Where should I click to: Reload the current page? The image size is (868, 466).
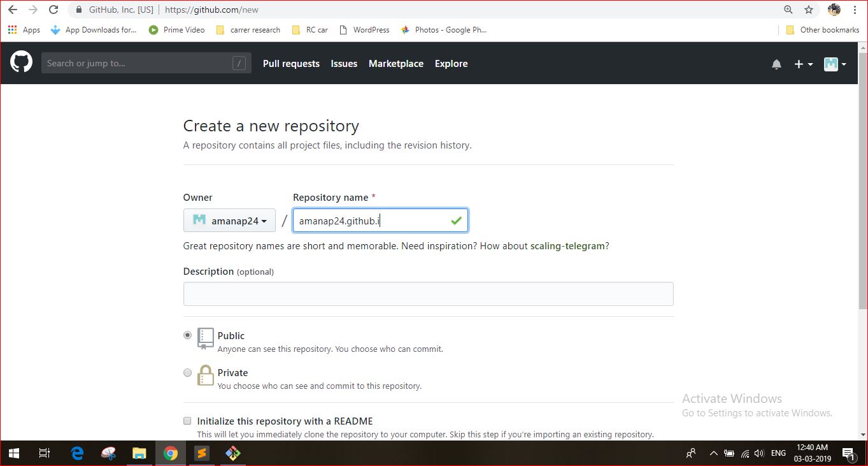[x=53, y=10]
